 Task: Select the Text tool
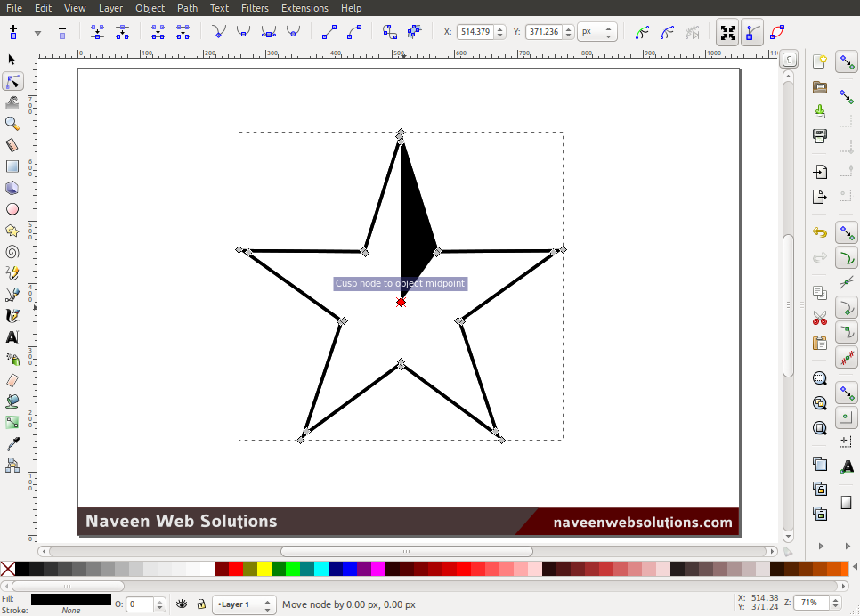pyautogui.click(x=12, y=336)
